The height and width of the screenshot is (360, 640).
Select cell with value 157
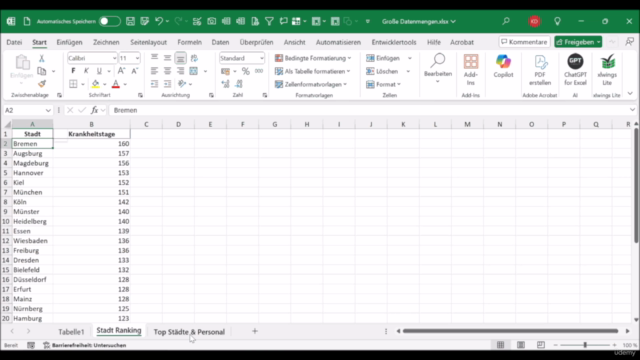pyautogui.click(x=91, y=153)
